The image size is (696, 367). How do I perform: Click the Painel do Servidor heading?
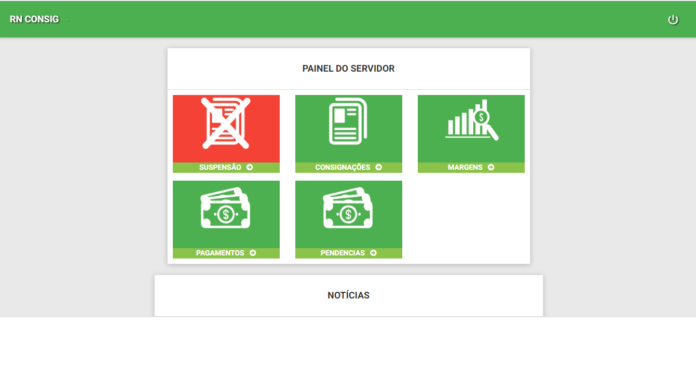point(348,68)
